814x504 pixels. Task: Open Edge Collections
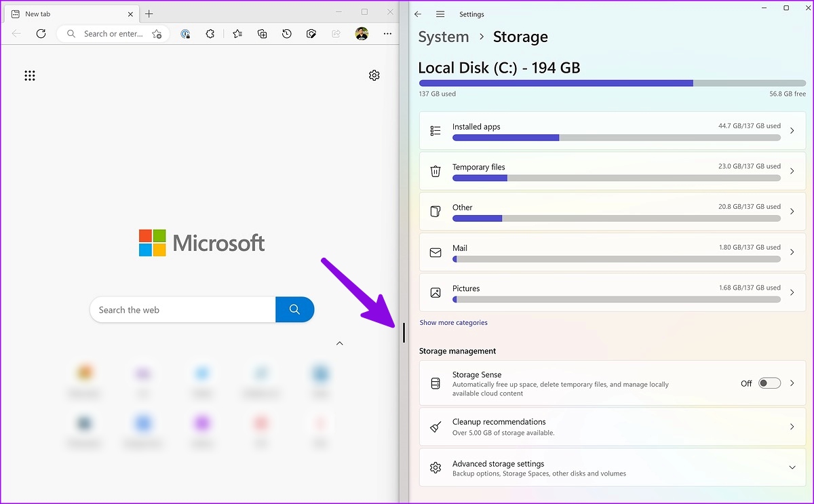(x=263, y=33)
